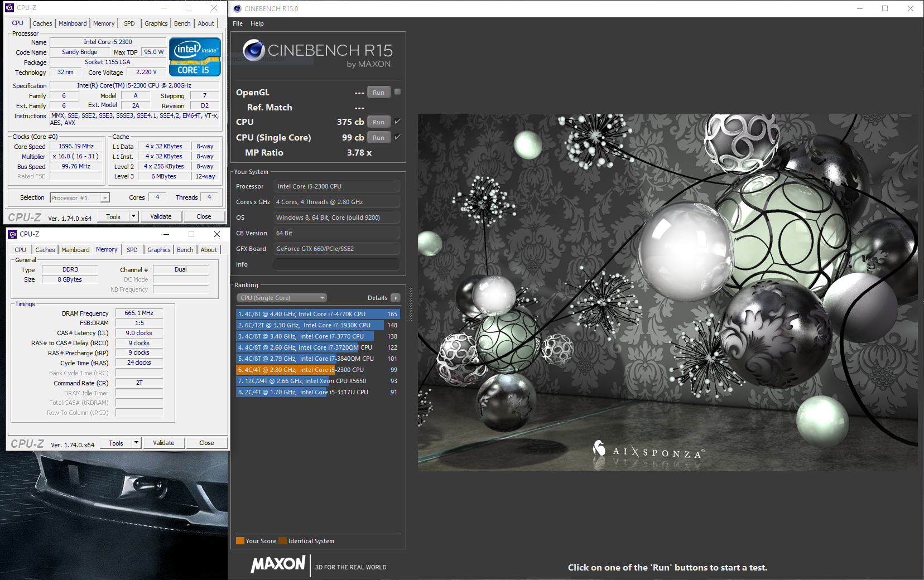The image size is (924, 580).
Task: Click Tools button in top CPU-Z window
Action: [113, 216]
